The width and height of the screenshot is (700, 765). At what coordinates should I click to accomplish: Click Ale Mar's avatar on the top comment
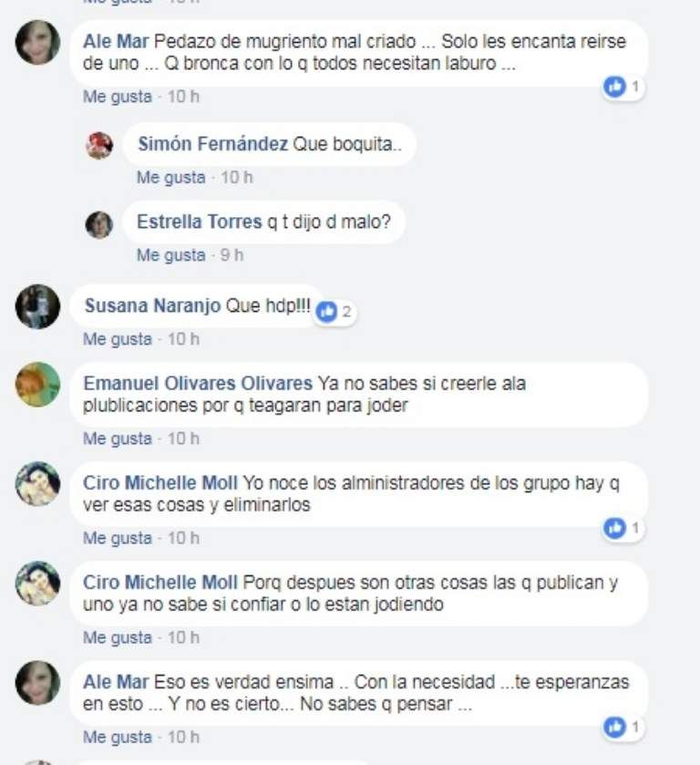click(x=37, y=43)
